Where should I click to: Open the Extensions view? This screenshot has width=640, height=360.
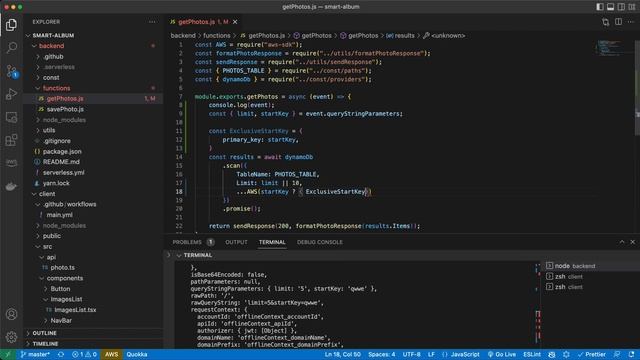pyautogui.click(x=11, y=140)
